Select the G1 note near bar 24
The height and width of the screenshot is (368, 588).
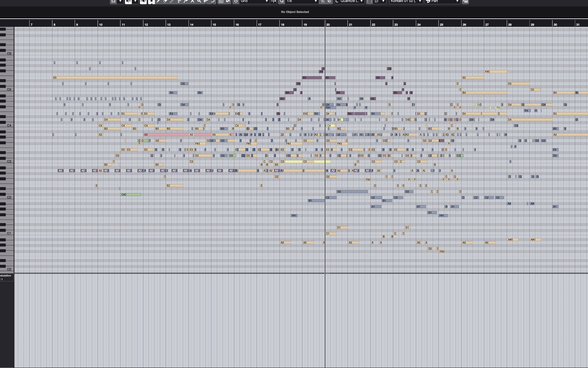click(x=432, y=212)
